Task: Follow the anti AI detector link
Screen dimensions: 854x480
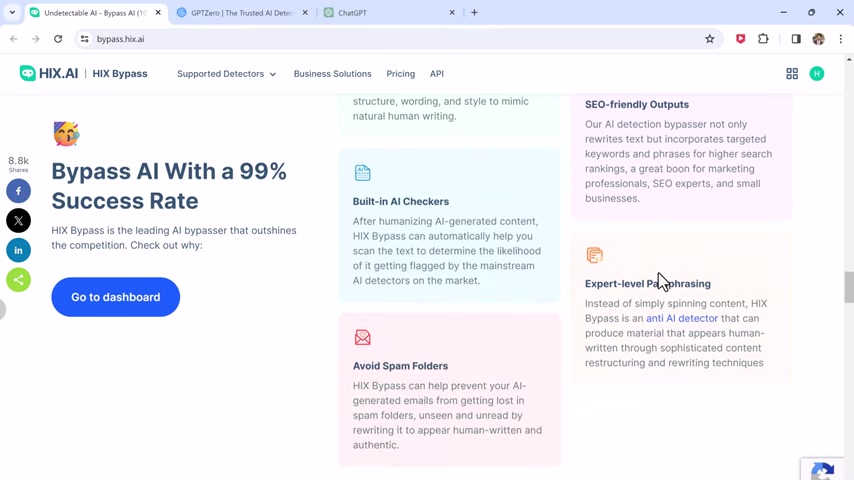Action: coord(682,318)
